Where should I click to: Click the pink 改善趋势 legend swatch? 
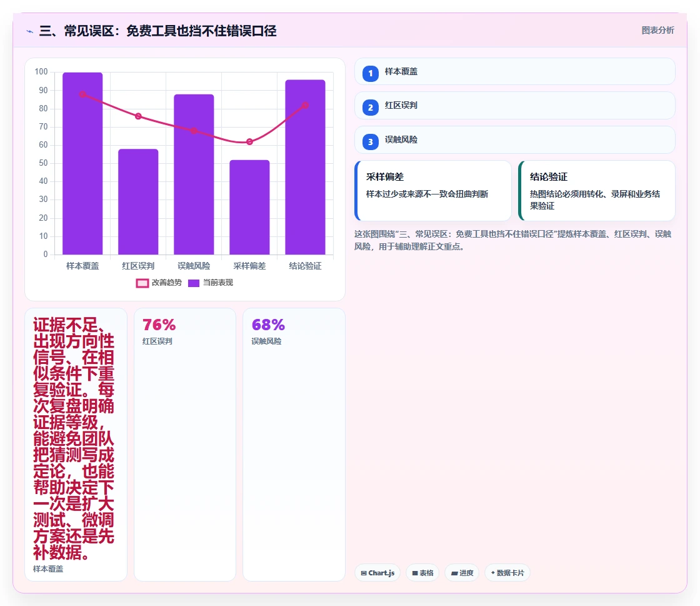coord(142,283)
